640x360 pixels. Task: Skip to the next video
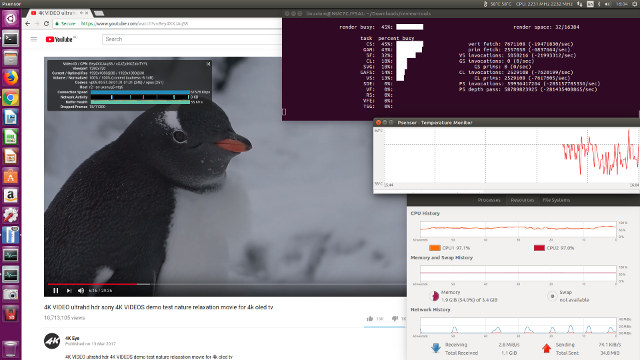[69, 291]
